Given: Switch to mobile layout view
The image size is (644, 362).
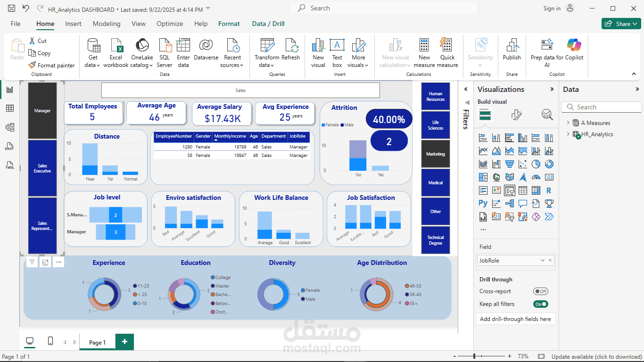Looking at the screenshot, I should click(x=50, y=341).
